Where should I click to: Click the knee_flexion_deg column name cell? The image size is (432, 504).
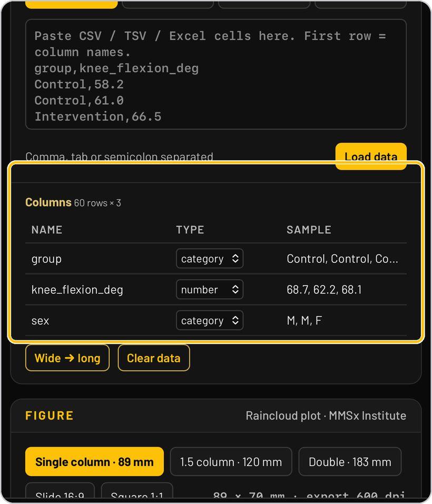77,290
